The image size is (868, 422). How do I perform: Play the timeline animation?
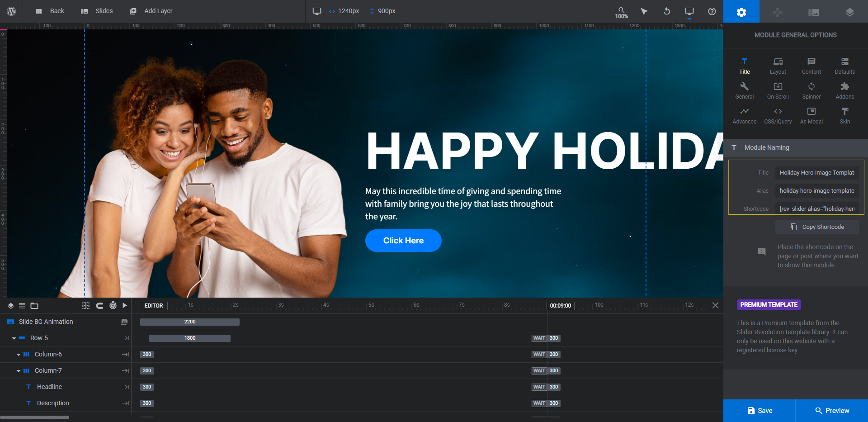pyautogui.click(x=125, y=306)
